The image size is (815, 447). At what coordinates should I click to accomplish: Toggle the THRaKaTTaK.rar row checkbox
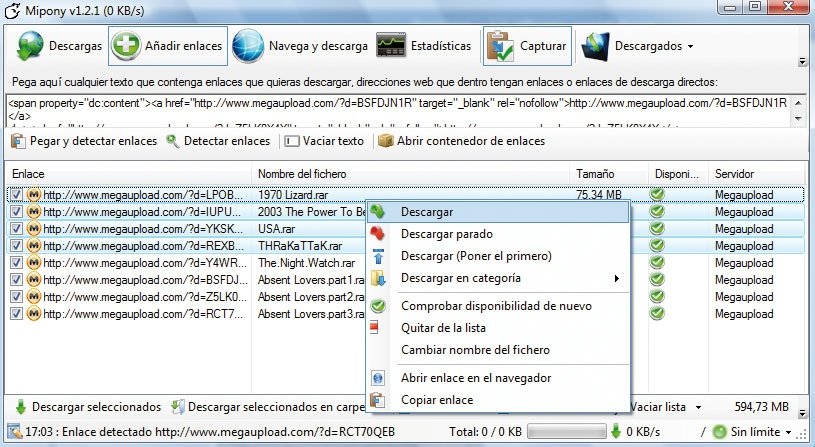(17, 245)
